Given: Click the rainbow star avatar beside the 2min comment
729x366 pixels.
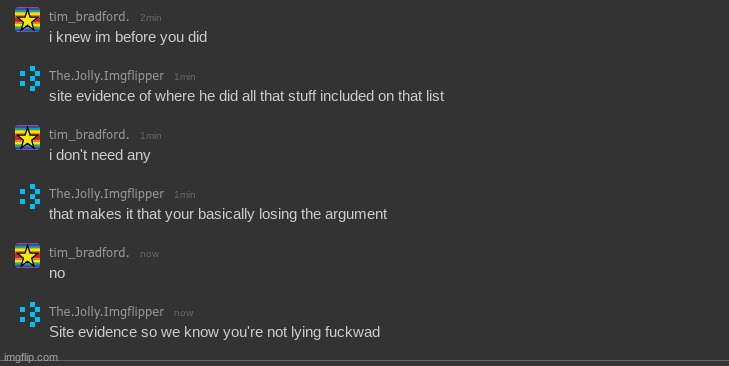Looking at the screenshot, I should (27, 20).
